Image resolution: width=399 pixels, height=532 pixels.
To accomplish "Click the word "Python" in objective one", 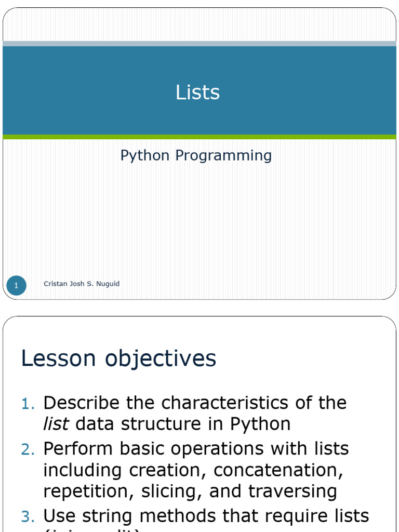I will click(x=260, y=424).
